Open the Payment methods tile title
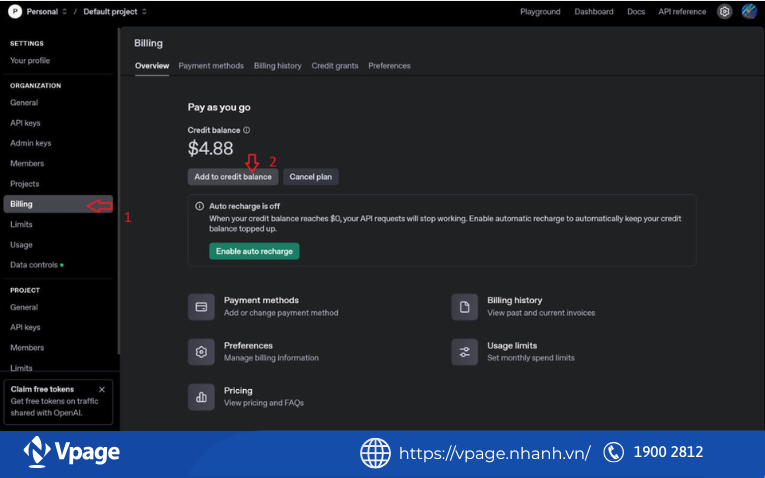Viewport: 765px width, 478px height. click(x=261, y=300)
